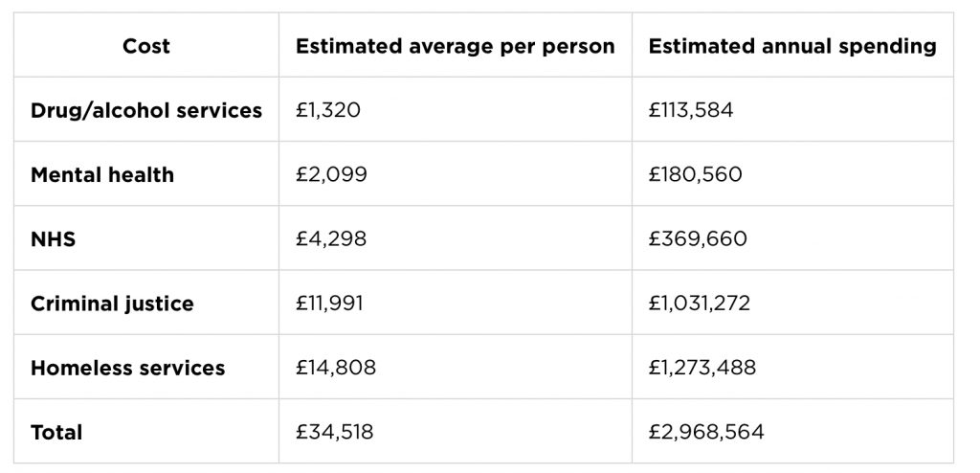Click the Cost column header
Screen dimensions: 980x473
coord(146,46)
